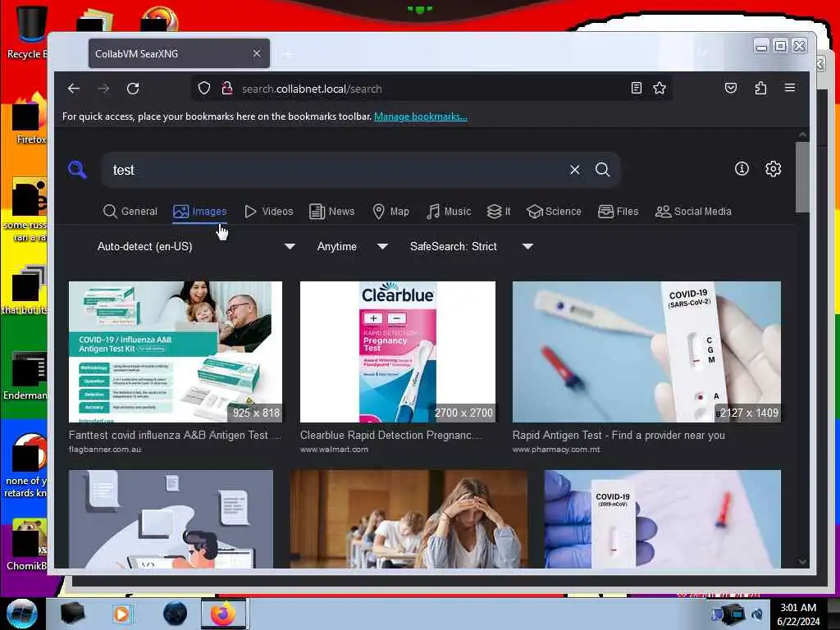Open the Firefox hamburger menu
840x630 pixels.
point(790,88)
